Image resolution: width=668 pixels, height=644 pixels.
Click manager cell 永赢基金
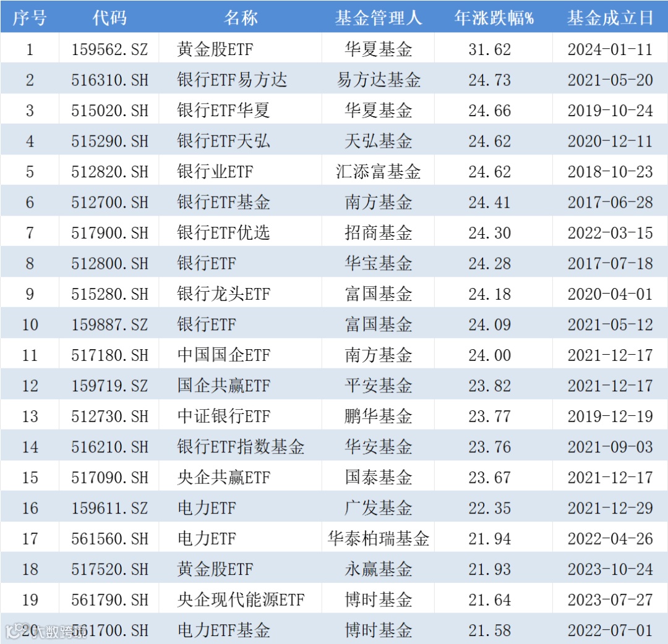379,569
